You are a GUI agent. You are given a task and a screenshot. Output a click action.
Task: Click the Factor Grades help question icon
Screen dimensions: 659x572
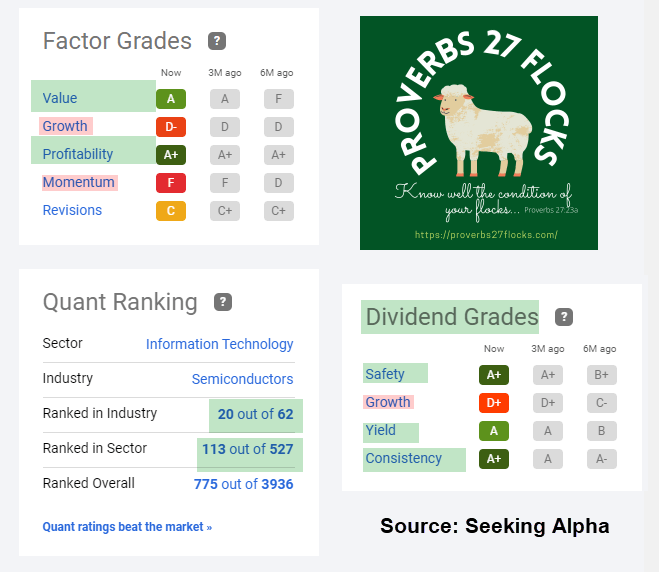tap(217, 41)
